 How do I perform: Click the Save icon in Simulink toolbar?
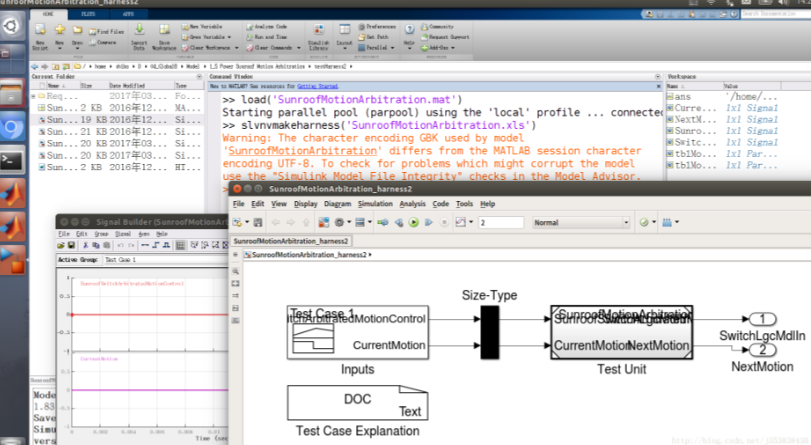tap(259, 222)
